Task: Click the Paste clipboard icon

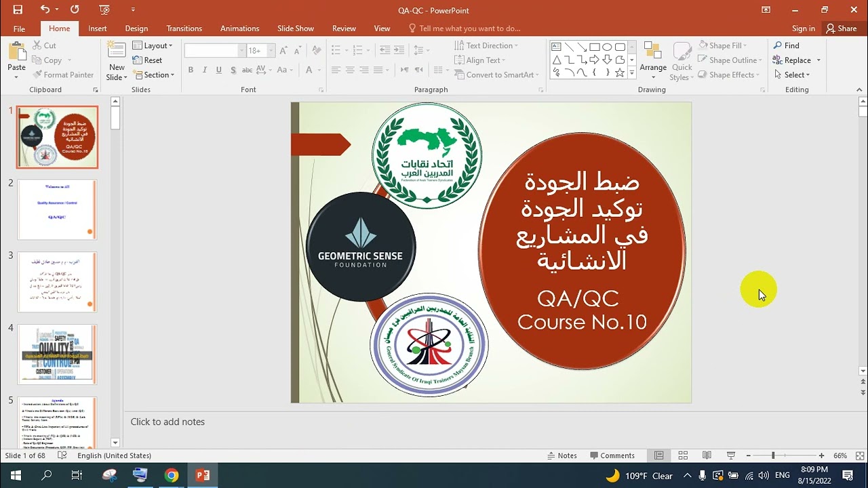Action: coord(16,52)
